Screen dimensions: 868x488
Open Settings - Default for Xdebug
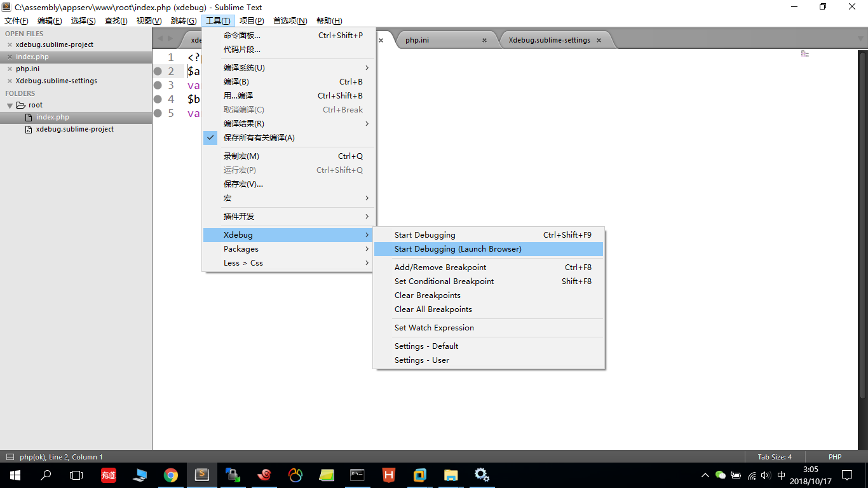tap(489, 346)
